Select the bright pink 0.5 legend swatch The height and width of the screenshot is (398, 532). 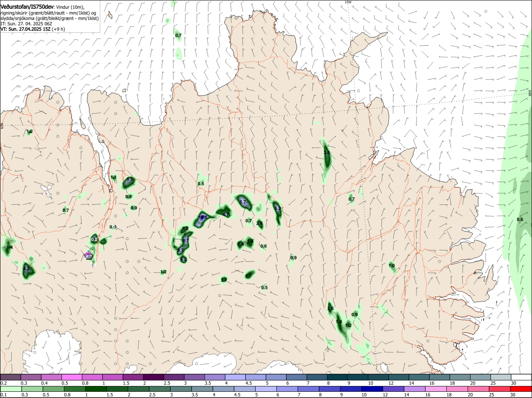(71, 377)
